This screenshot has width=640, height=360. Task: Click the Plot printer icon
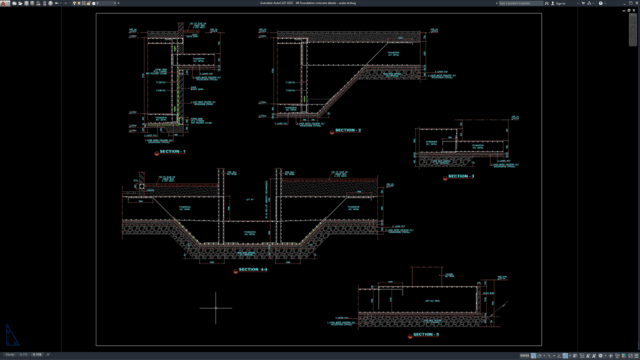51,3
